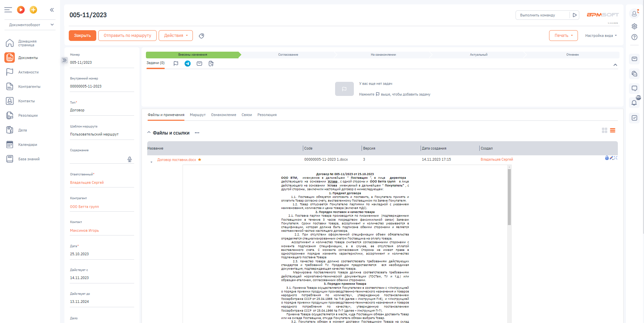Click the pencil edit icon for Договор поставки file
The image size is (644, 323).
click(x=611, y=158)
